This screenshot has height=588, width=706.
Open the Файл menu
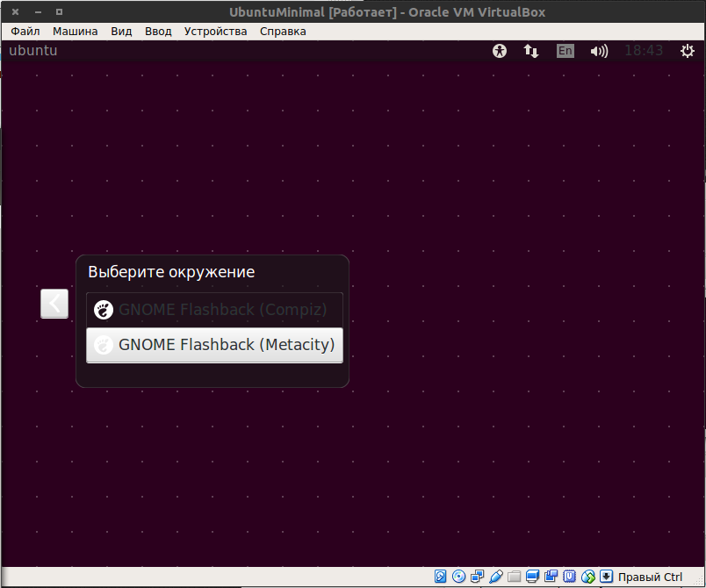pos(25,32)
